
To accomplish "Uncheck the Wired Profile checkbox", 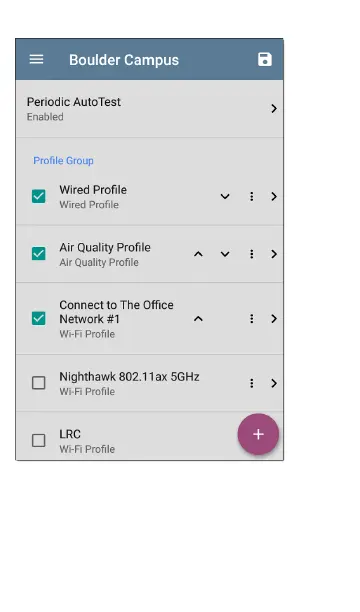I will pyautogui.click(x=39, y=196).
